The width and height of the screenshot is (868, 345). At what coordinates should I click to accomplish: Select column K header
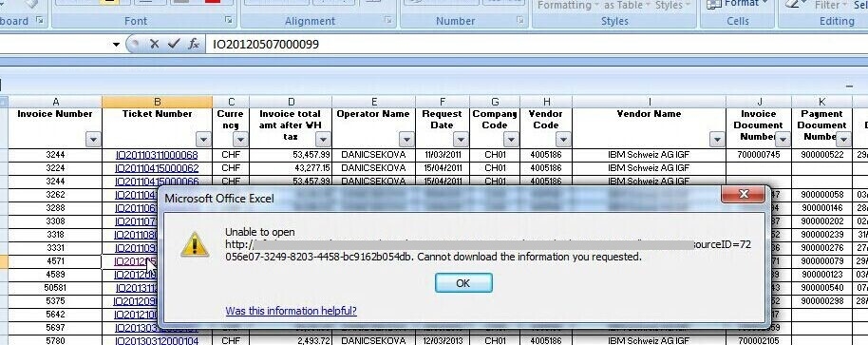tap(821, 102)
